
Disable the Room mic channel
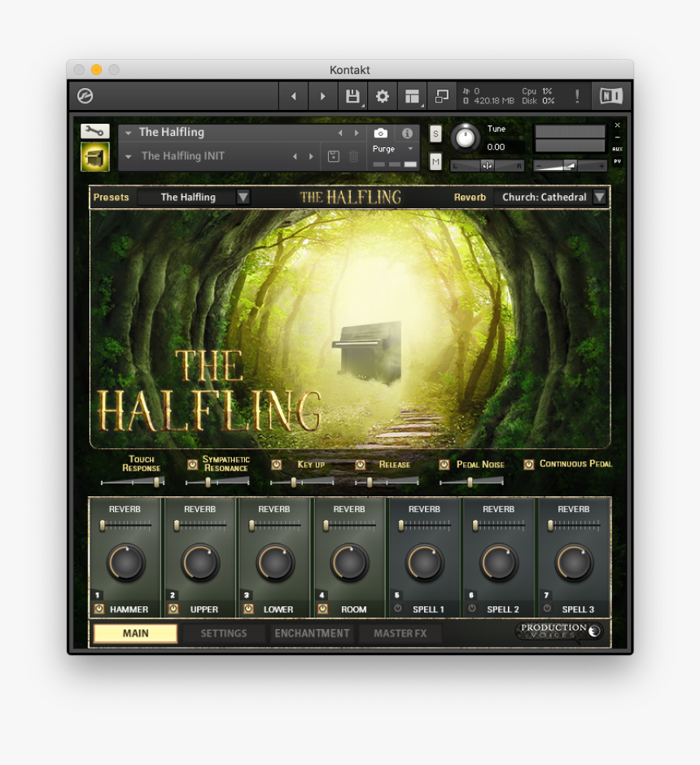[x=322, y=609]
